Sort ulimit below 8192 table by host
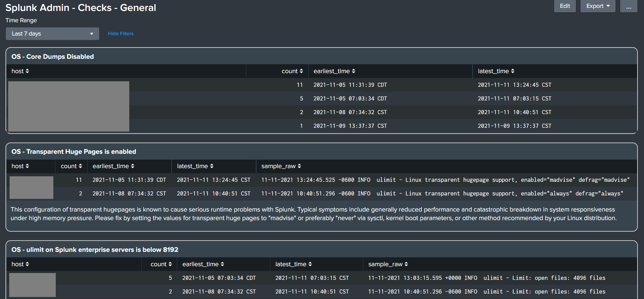Viewport: 644px width, 299px height. click(x=20, y=264)
